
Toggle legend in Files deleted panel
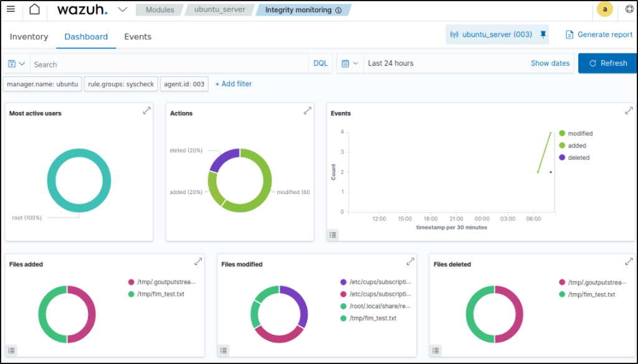436,350
